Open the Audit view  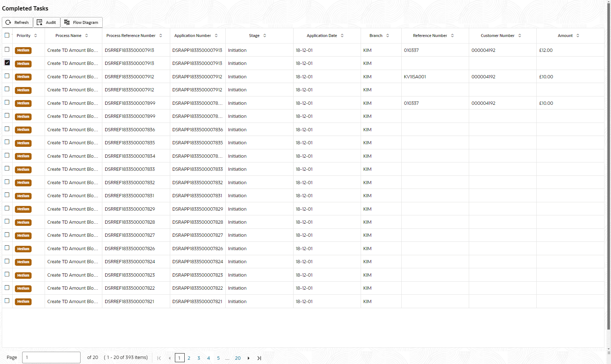[47, 22]
